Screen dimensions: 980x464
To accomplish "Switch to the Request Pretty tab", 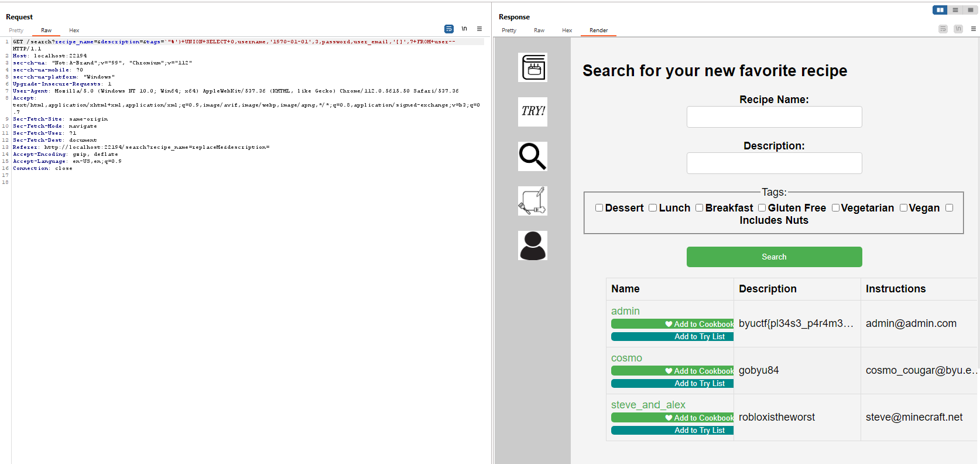I will (16, 30).
